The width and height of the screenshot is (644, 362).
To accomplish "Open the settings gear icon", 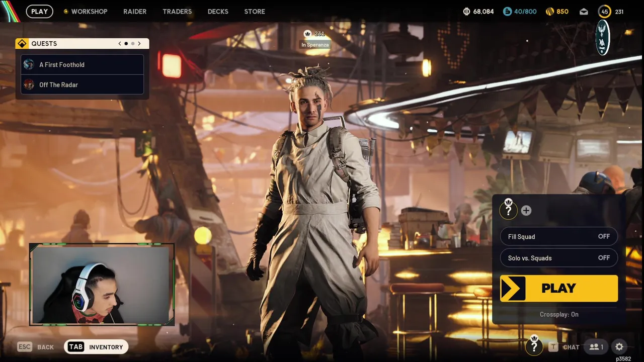I will (x=619, y=347).
